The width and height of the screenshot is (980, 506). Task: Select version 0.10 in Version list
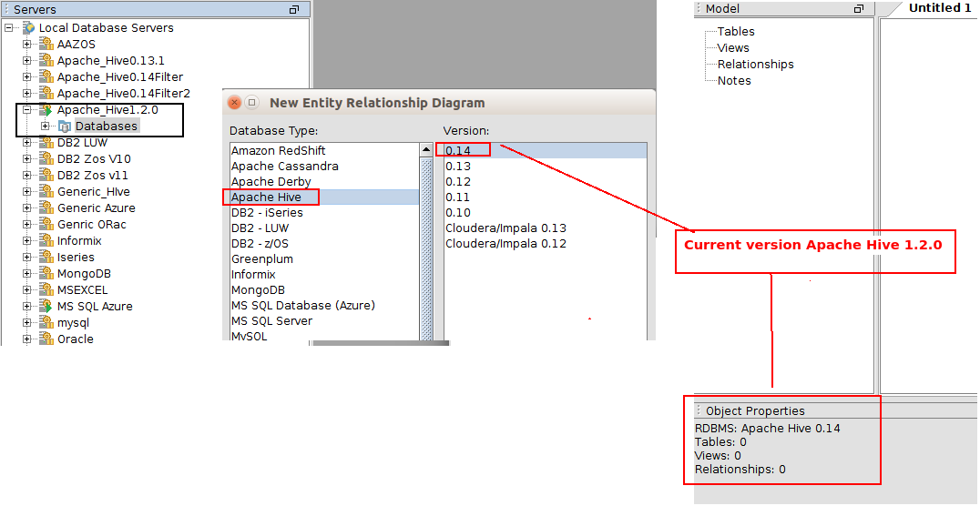pos(545,212)
